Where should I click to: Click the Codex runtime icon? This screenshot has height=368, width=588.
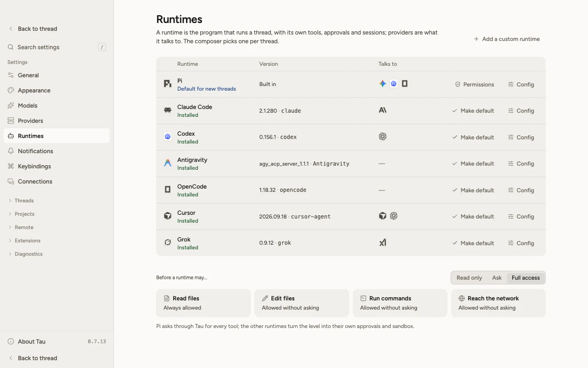[x=168, y=137]
